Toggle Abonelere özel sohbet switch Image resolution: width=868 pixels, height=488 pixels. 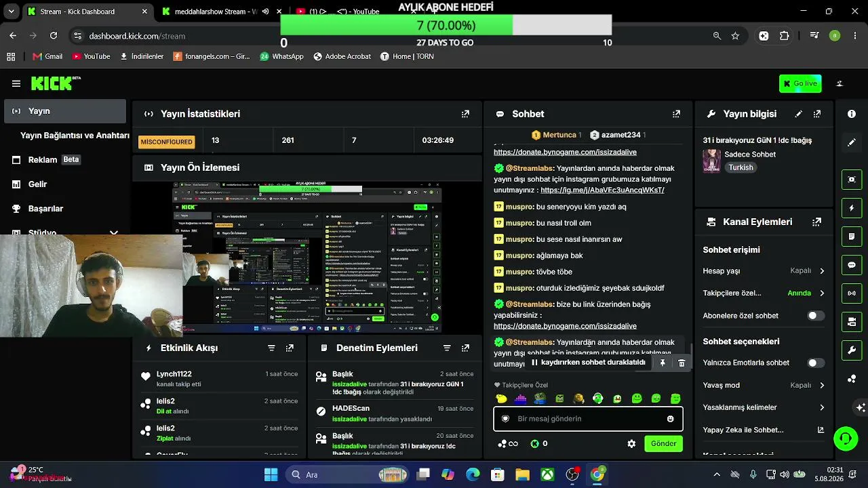[816, 316]
